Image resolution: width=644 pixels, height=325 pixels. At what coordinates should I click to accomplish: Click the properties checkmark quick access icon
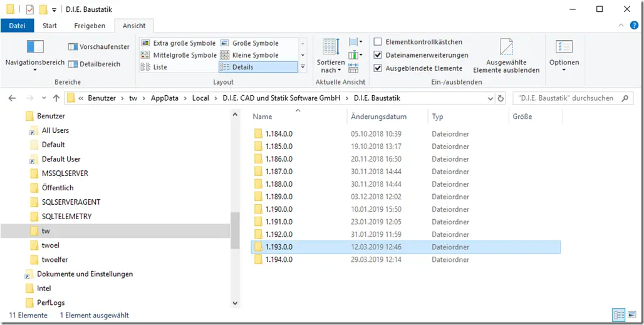point(29,9)
